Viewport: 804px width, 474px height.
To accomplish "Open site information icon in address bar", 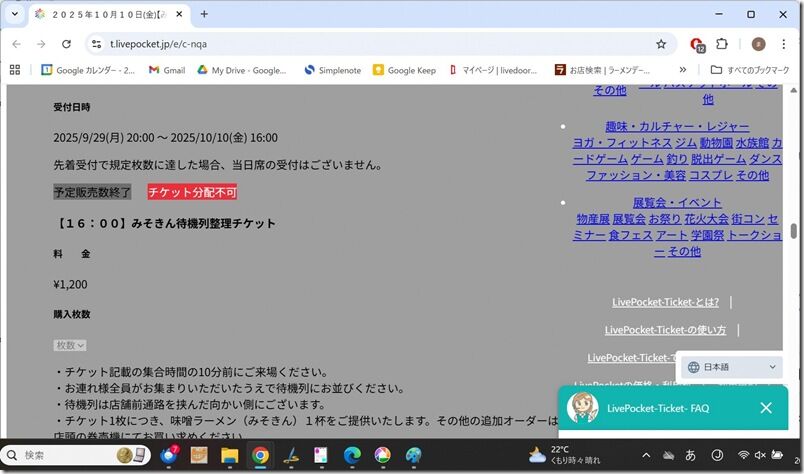I will coord(96,44).
